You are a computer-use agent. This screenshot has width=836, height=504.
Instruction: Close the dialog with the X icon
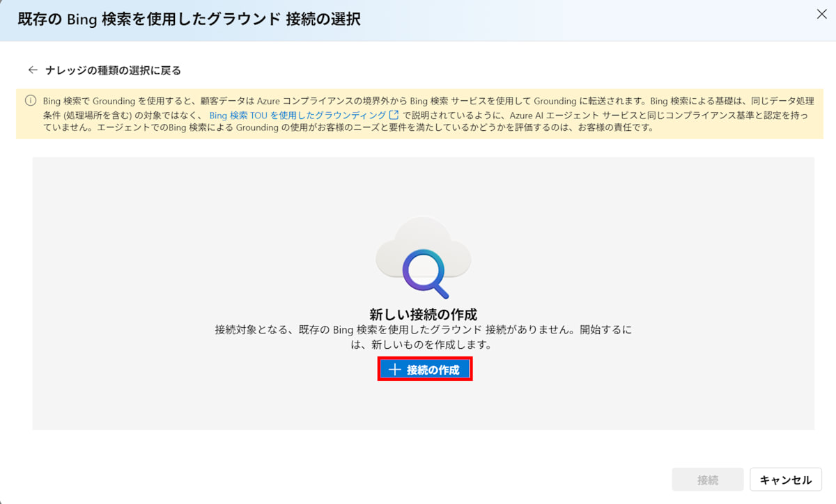(821, 15)
